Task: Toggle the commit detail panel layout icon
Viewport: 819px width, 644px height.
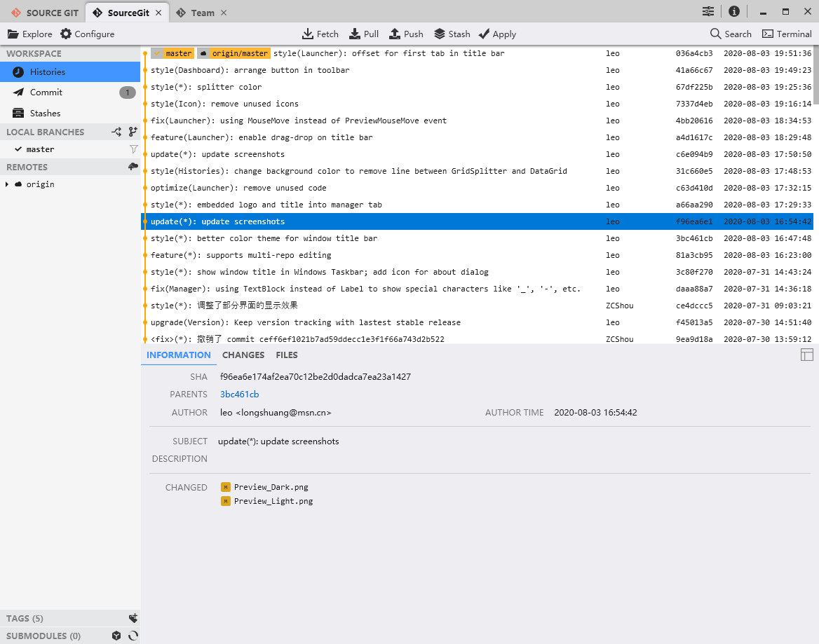Action: [x=806, y=355]
